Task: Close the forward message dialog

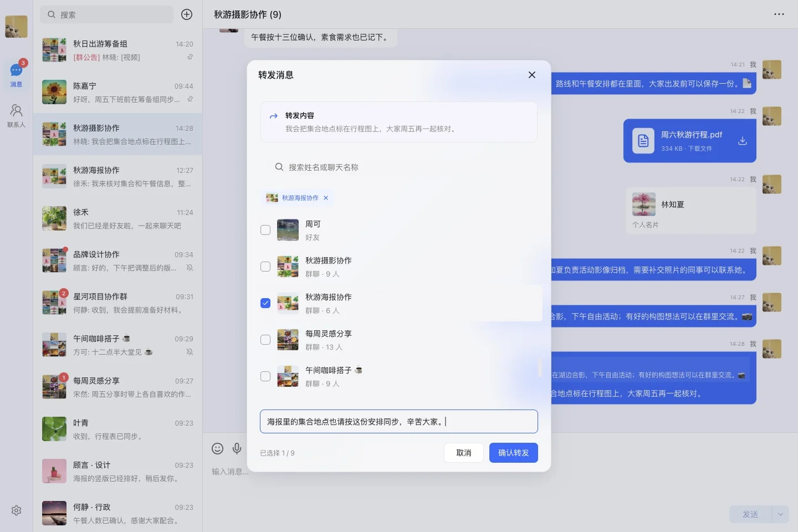Action: click(531, 75)
